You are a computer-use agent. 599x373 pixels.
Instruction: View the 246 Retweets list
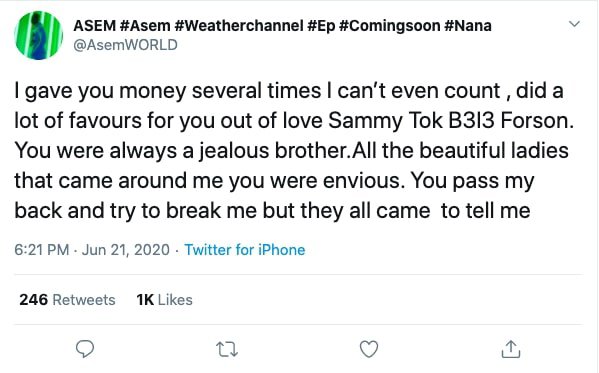tap(67, 300)
